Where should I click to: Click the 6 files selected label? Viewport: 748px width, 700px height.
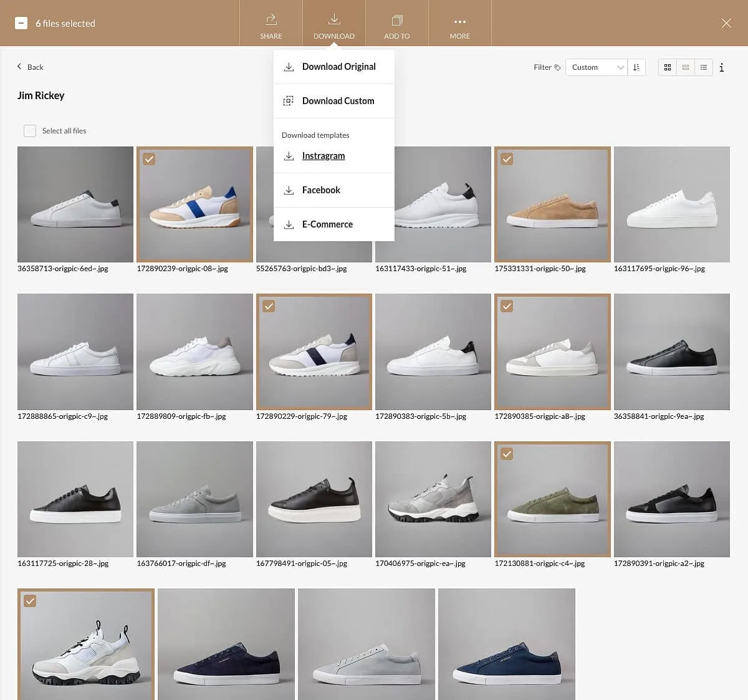(x=65, y=23)
